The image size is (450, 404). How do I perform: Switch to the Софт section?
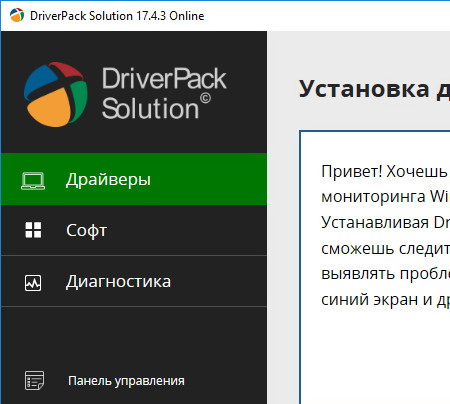pyautogui.click(x=134, y=230)
